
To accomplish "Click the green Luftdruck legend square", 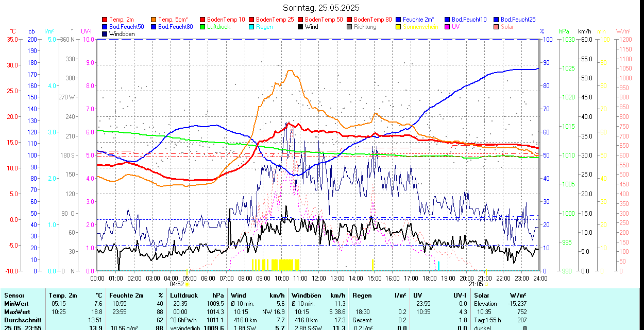I will click(203, 27).
